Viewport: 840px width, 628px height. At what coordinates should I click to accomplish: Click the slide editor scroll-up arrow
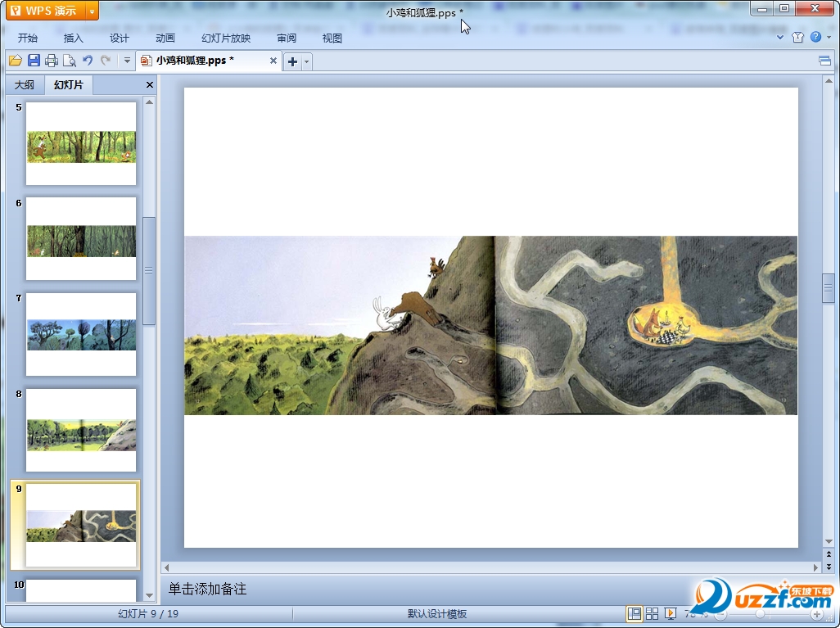pos(829,81)
